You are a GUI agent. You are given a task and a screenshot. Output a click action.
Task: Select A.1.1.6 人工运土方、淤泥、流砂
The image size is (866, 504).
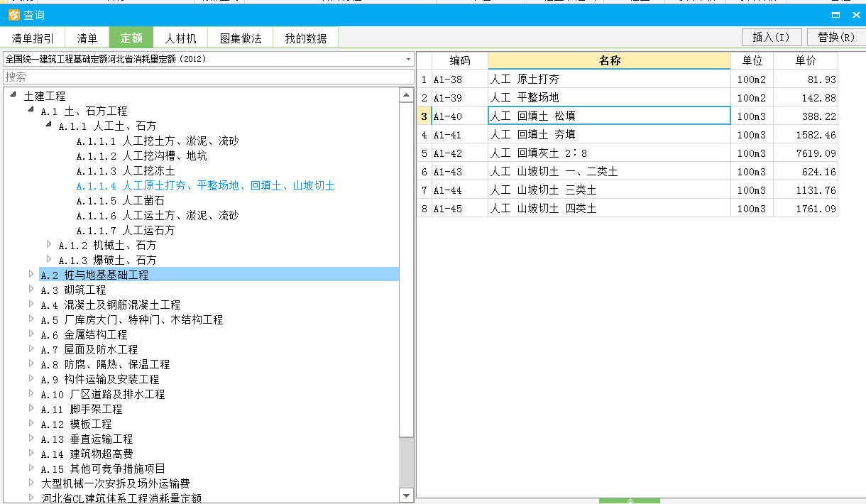pos(158,215)
